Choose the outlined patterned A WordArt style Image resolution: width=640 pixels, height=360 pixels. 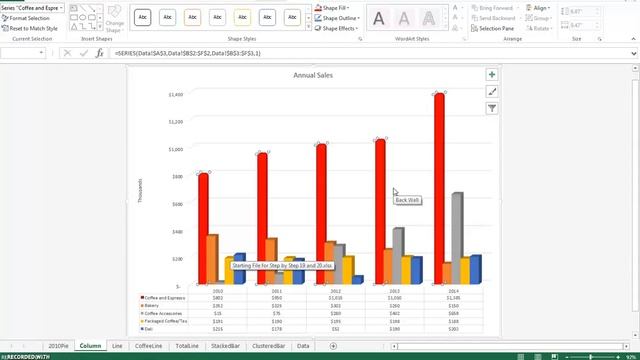tap(429, 18)
